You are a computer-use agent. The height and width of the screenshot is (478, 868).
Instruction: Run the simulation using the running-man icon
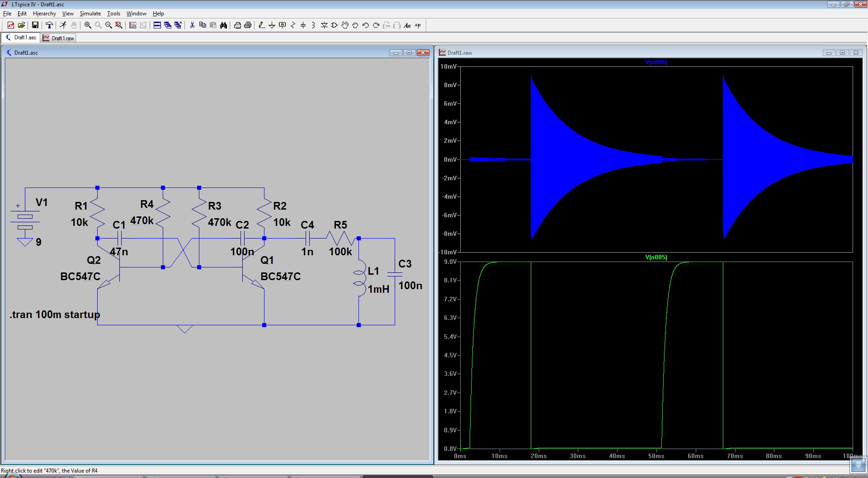click(63, 25)
